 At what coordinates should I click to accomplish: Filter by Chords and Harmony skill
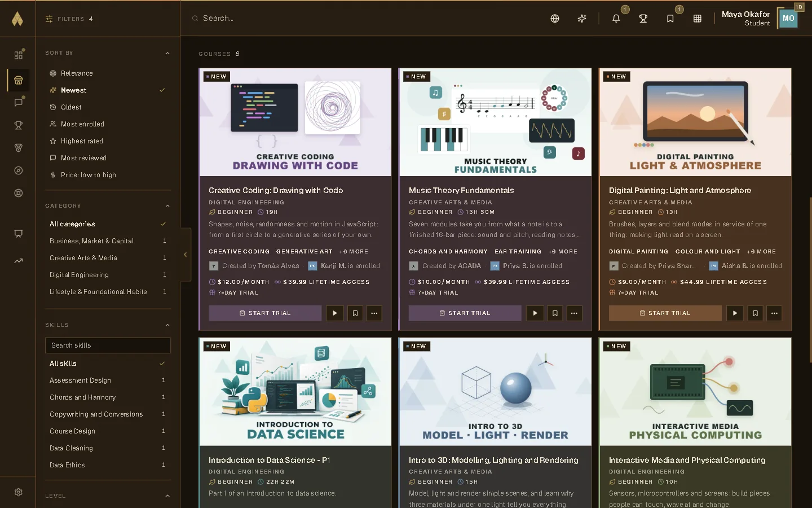tap(108, 397)
